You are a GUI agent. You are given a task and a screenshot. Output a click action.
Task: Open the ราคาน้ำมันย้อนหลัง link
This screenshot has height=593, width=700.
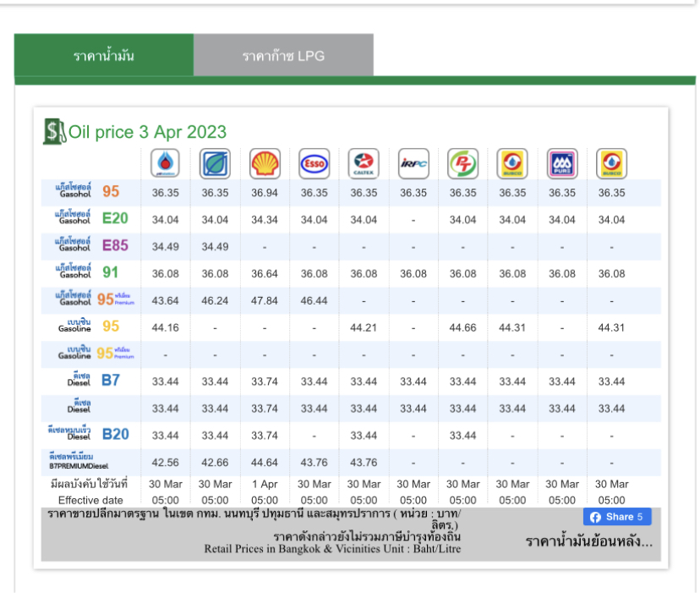pos(589,541)
